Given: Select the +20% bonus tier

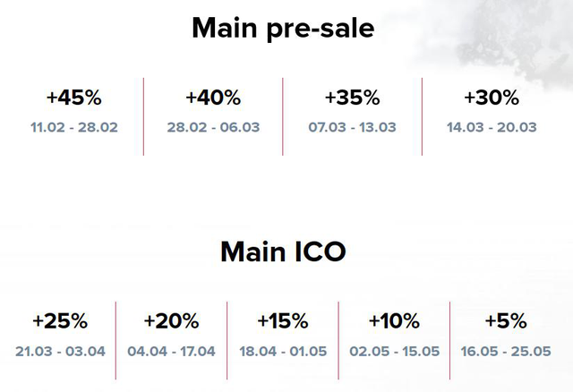Looking at the screenshot, I should pos(172,321).
